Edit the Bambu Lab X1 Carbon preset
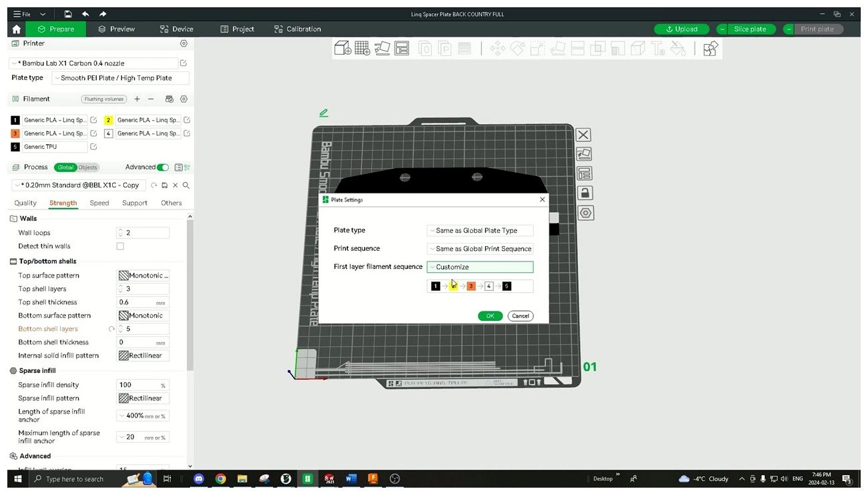868x495 pixels. [183, 63]
